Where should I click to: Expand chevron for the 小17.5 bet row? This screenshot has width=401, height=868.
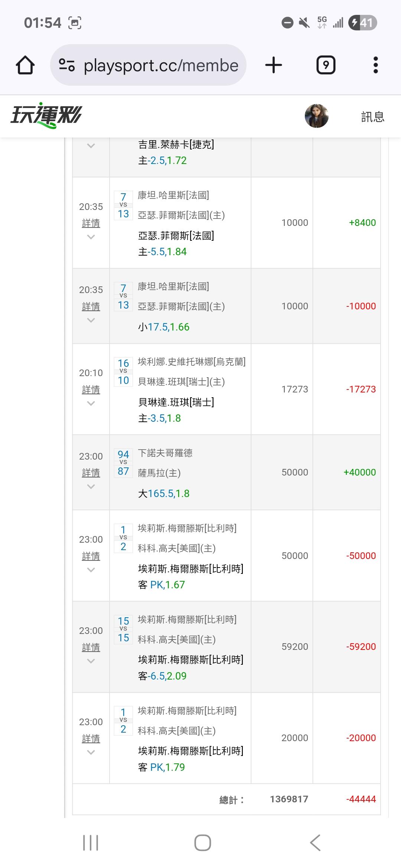91,320
